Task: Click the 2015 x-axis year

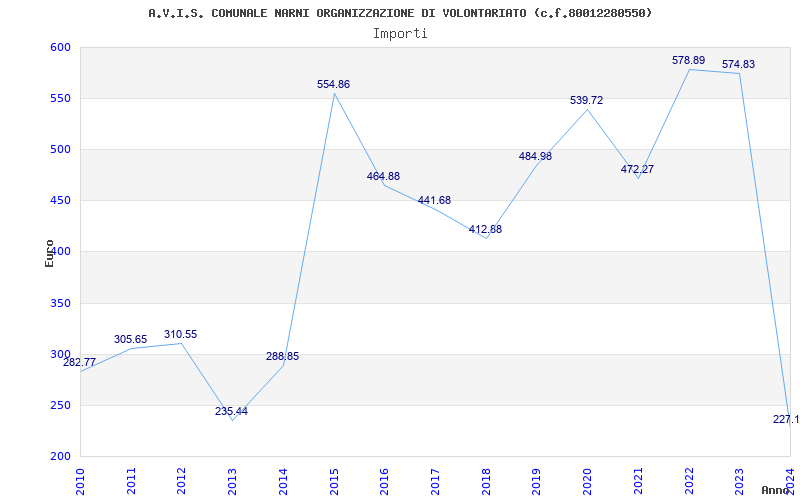Action: (x=334, y=481)
